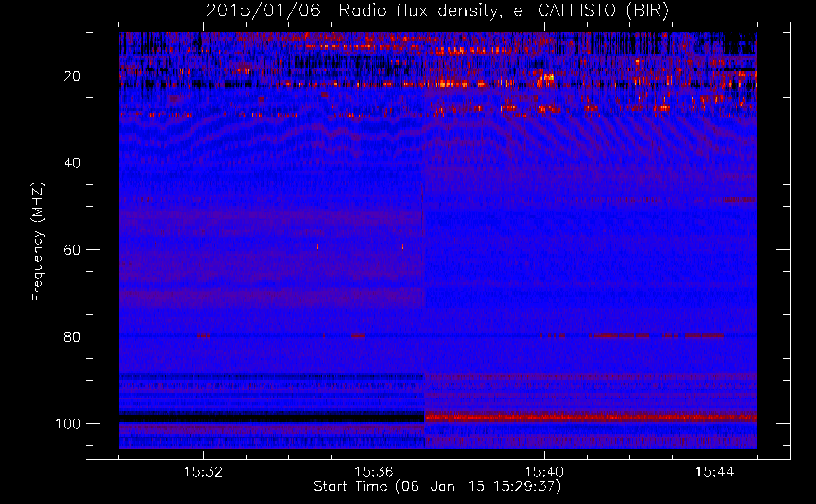Click the '15:36' time tick label
The image size is (816, 504).
pyautogui.click(x=374, y=472)
